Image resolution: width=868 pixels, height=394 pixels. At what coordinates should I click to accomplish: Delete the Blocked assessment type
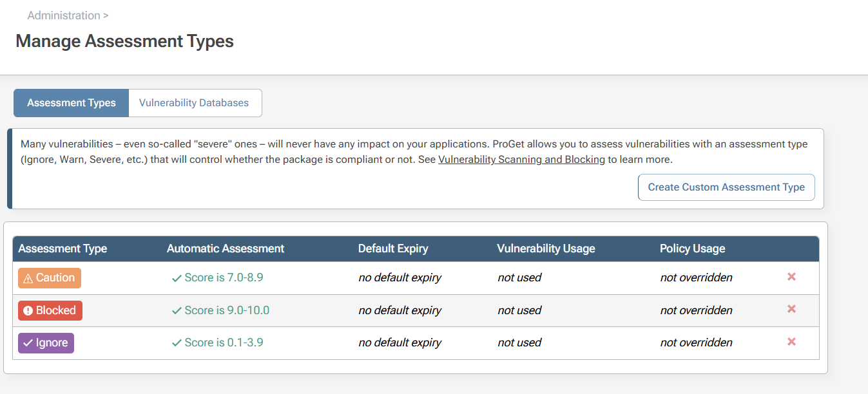point(791,309)
